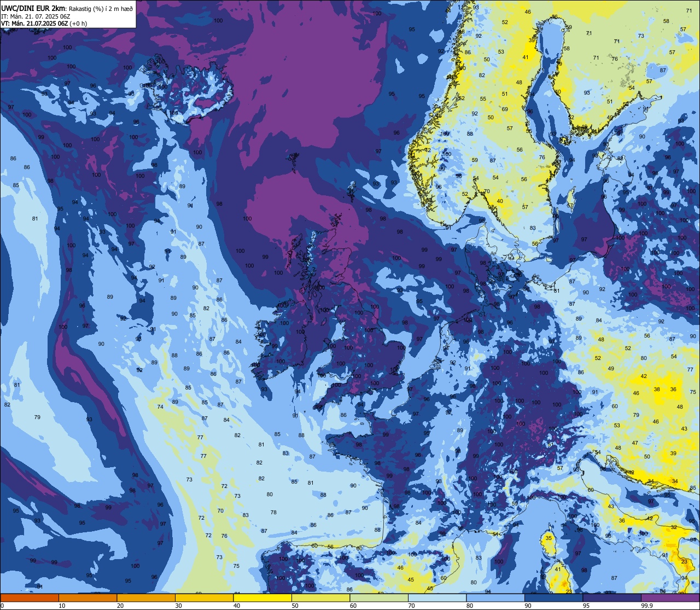Select the bright yellow 40–50 legend swatch
700x610 pixels.
(262, 597)
